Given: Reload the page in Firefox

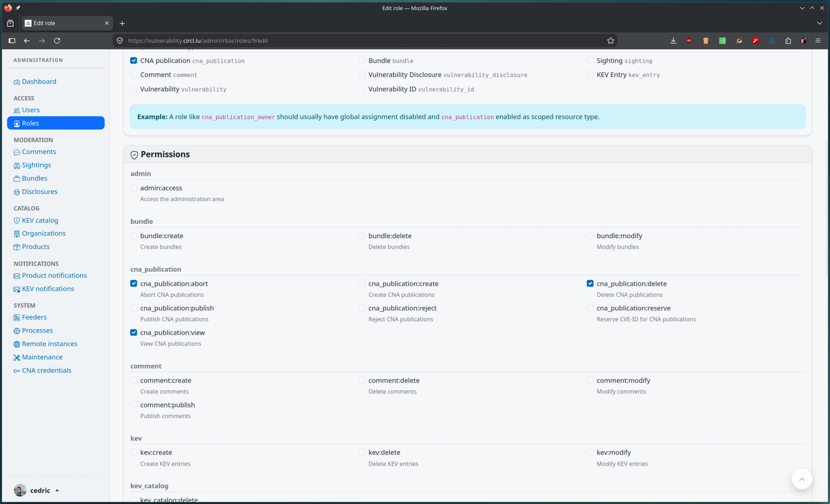Looking at the screenshot, I should point(57,41).
